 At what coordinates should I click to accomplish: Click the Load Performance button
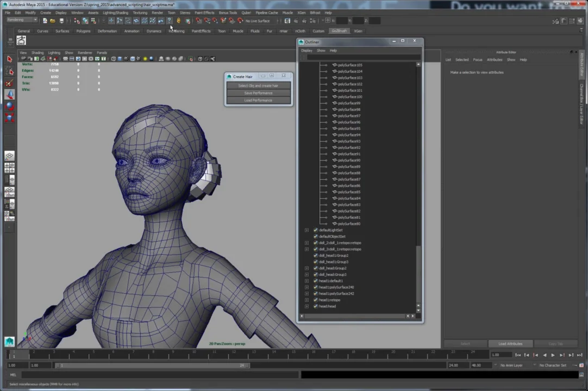258,100
